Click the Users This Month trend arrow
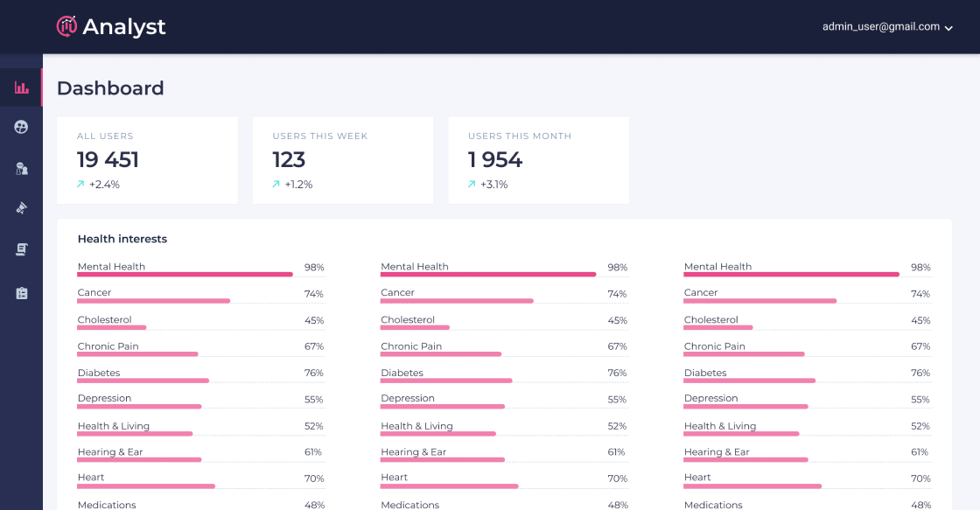 coord(472,185)
